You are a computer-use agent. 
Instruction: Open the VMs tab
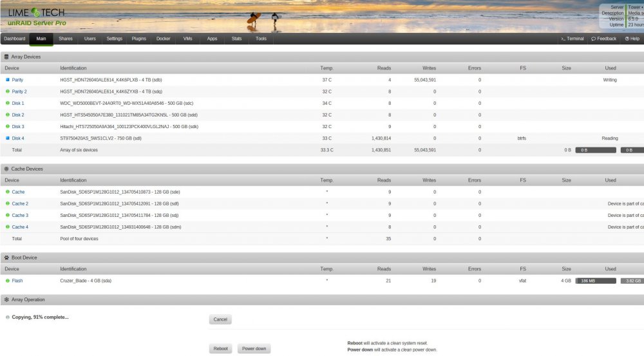[x=187, y=39]
